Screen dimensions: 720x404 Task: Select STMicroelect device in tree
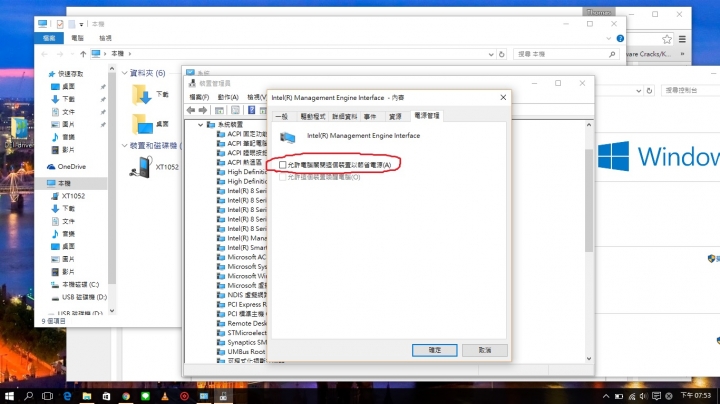tap(247, 332)
